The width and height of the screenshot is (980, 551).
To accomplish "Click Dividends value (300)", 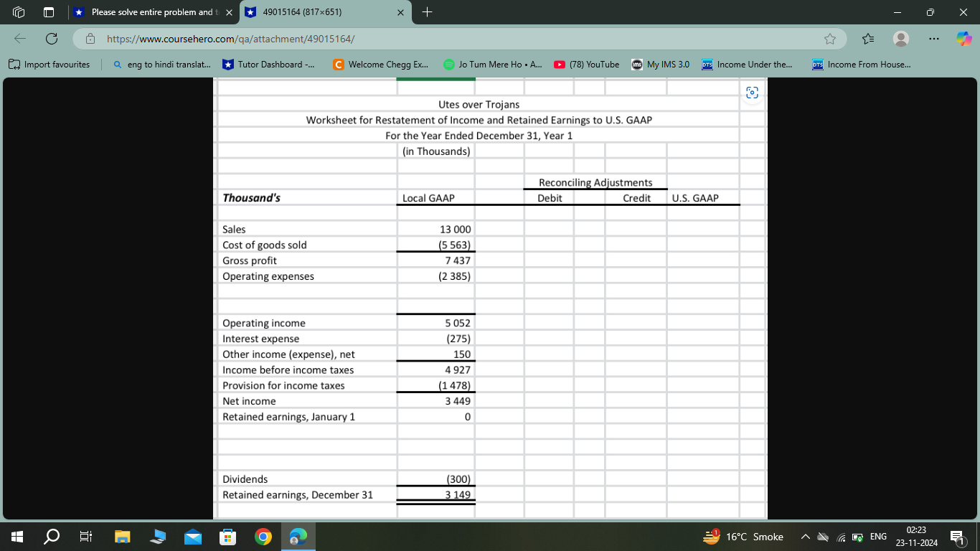I will pos(458,479).
